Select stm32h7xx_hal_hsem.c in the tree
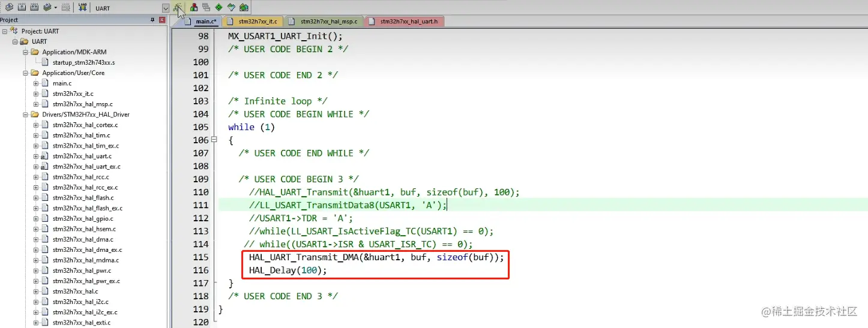This screenshot has width=868, height=328. coord(84,229)
